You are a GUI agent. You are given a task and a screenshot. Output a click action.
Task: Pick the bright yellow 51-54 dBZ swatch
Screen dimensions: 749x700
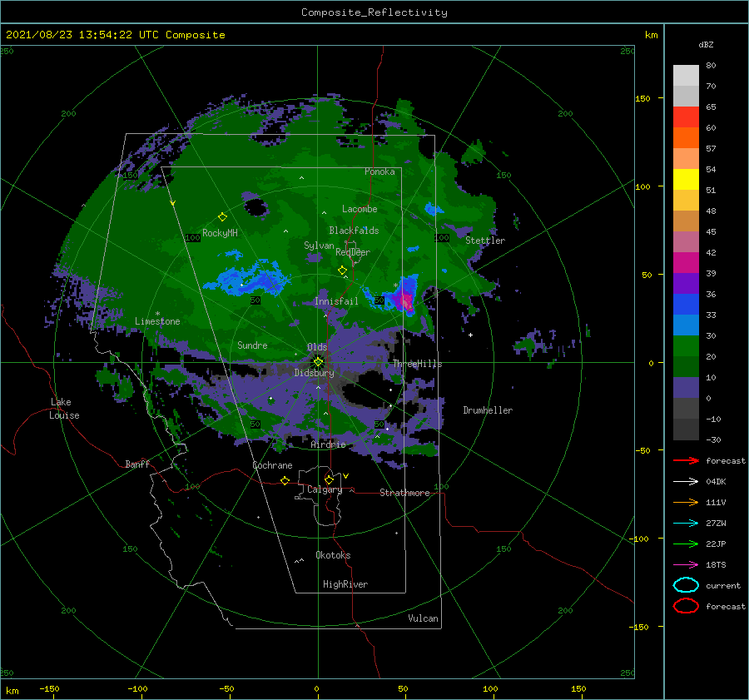pyautogui.click(x=686, y=180)
